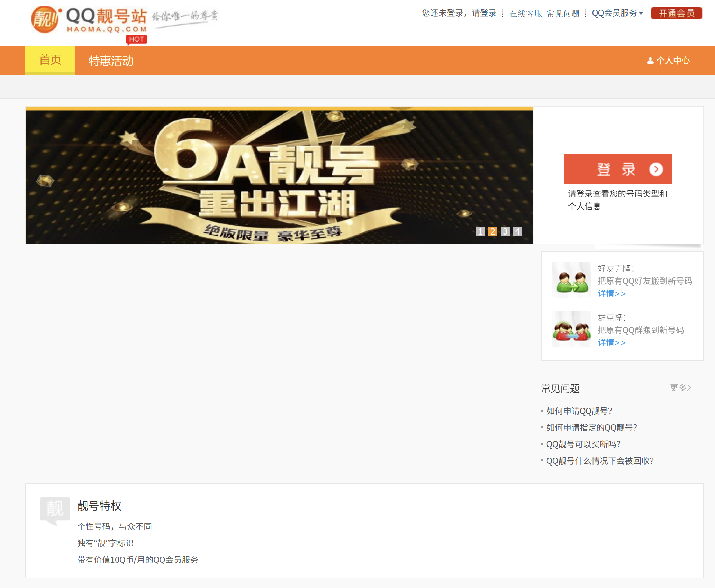
Task: Select highlighted banner indicator 2
Action: [x=492, y=231]
